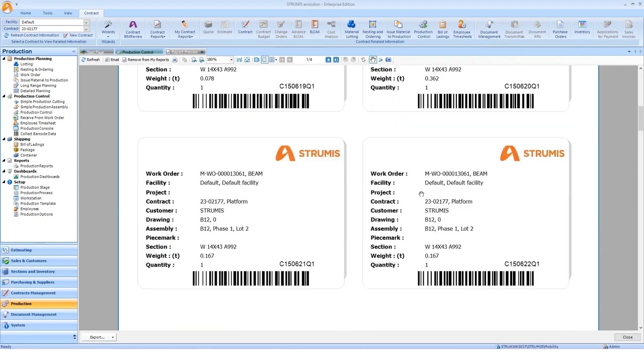
Task: Open Contracts Management module
Action: [x=39, y=293]
